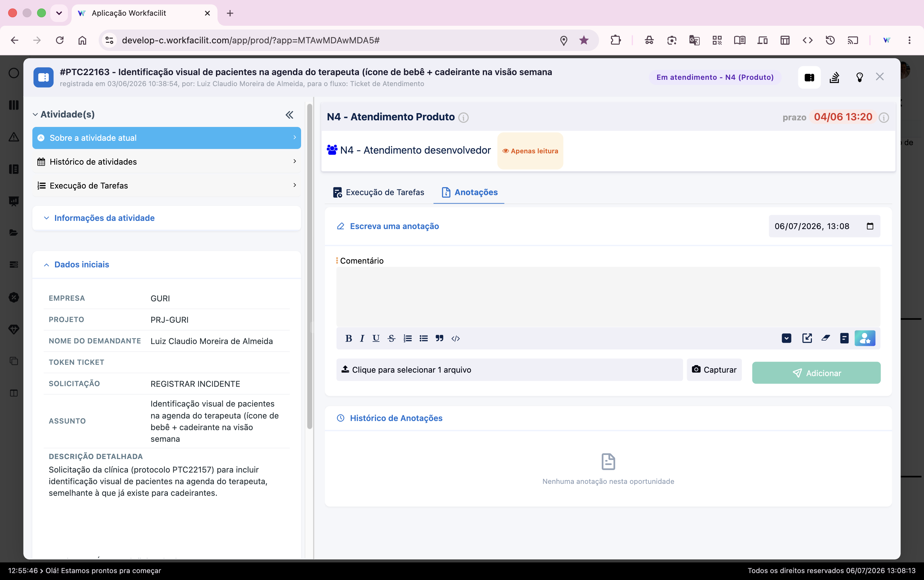Click the percent badge icon in left sidebar
This screenshot has width=924, height=580.
[14, 297]
